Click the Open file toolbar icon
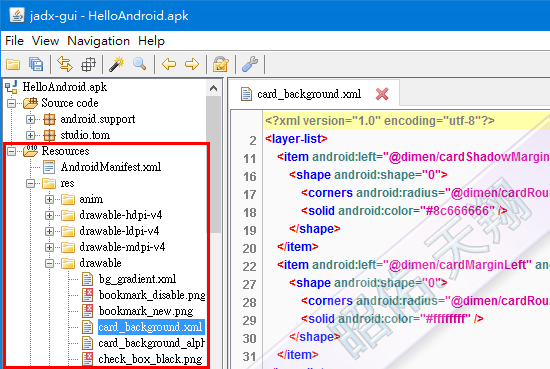The image size is (550, 369). (13, 64)
